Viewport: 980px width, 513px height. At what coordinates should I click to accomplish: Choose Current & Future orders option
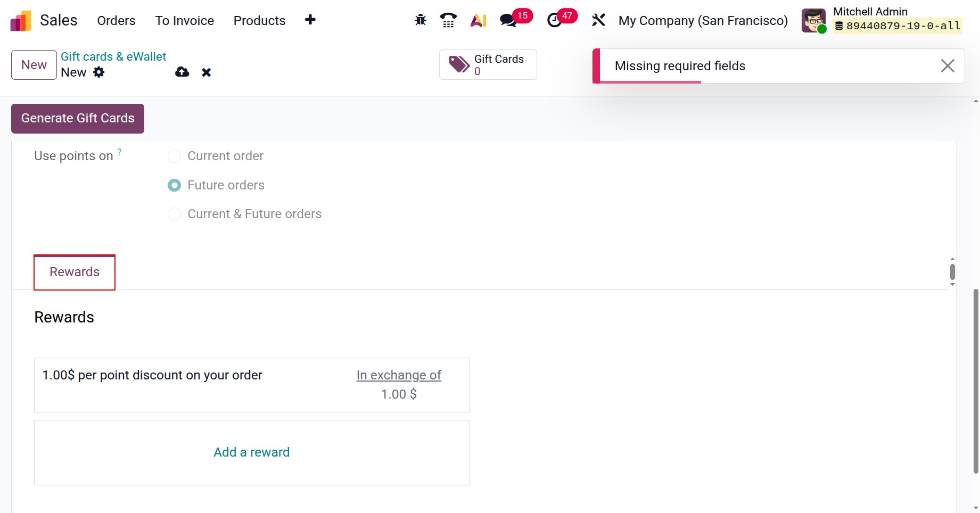tap(174, 214)
